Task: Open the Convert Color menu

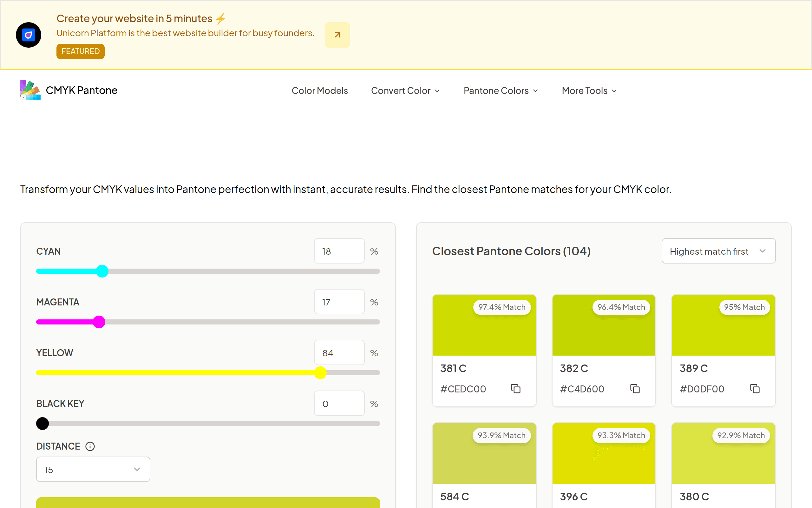Action: coord(405,91)
